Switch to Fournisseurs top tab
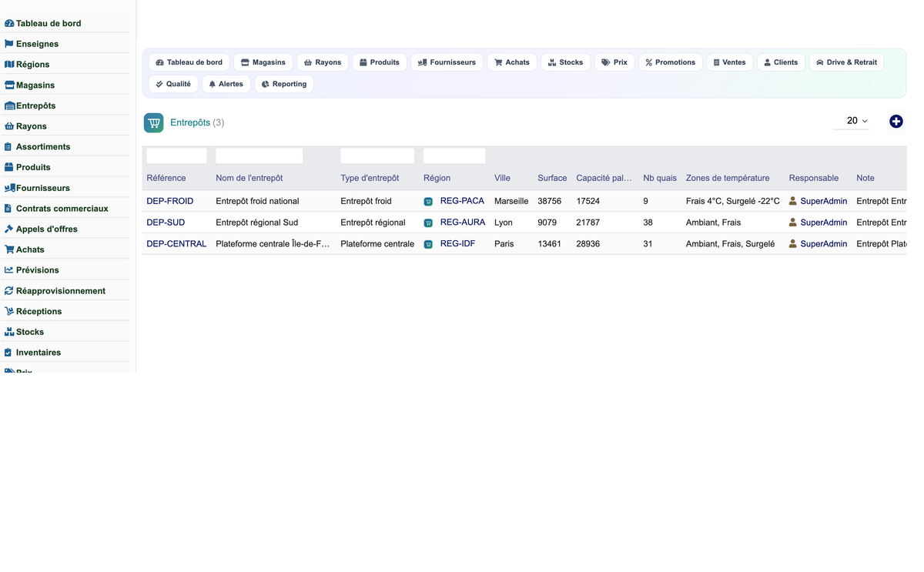Viewport: 924px width, 572px height. pyautogui.click(x=447, y=62)
